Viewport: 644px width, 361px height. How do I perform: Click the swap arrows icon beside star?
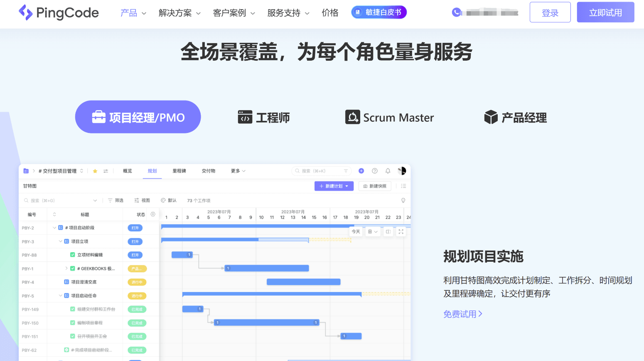(x=106, y=171)
